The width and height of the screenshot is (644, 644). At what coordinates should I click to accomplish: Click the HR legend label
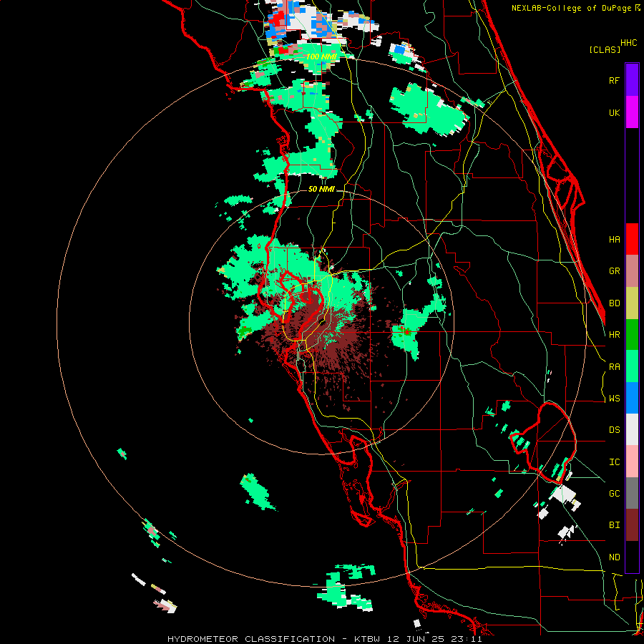pos(614,335)
